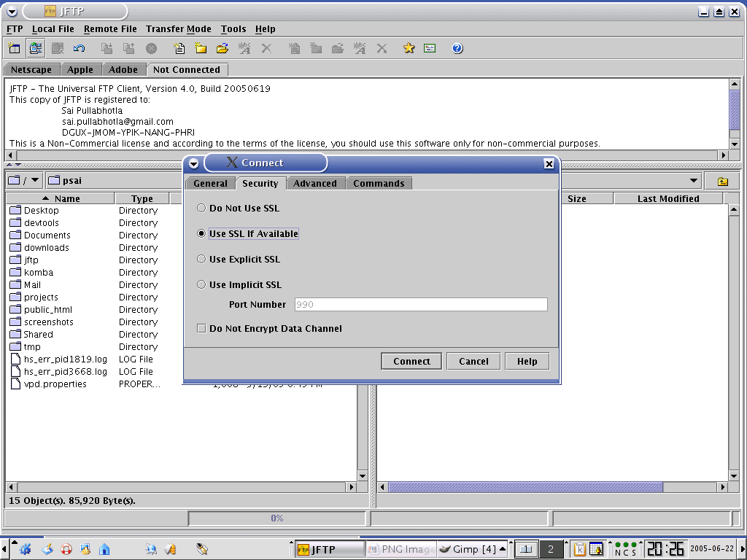Viewport: 747px width, 560px height.
Task: Switch to the Netscape session tab
Action: (x=31, y=69)
